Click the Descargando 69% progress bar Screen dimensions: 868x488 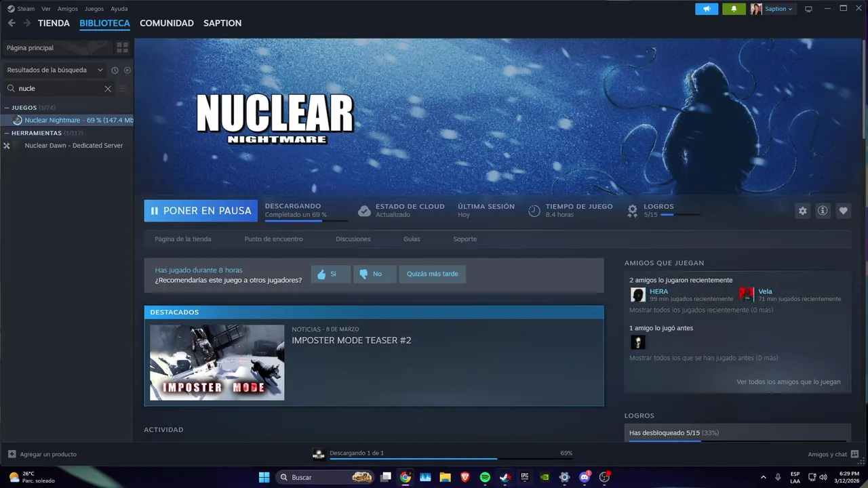tap(307, 220)
